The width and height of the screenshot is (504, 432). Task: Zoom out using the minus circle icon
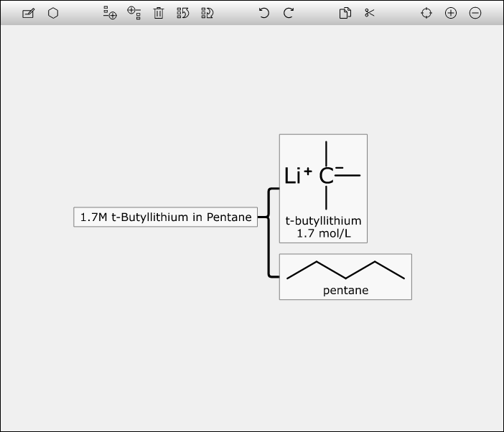coord(475,13)
